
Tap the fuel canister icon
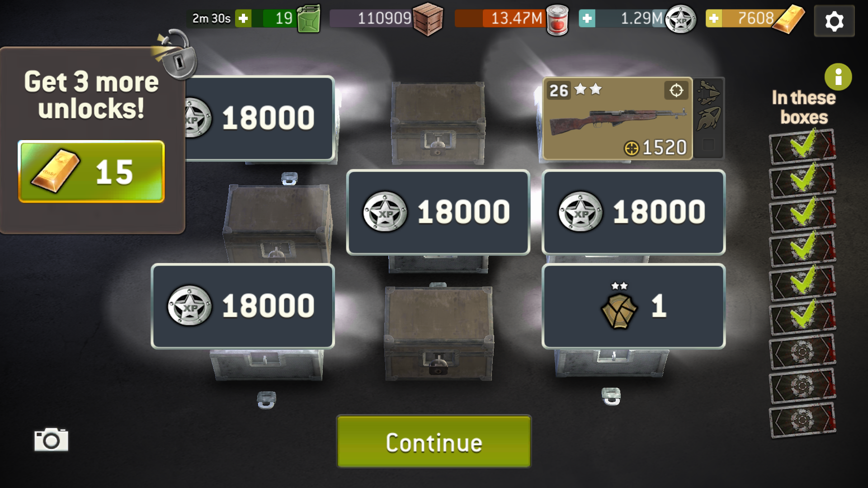[x=309, y=19]
